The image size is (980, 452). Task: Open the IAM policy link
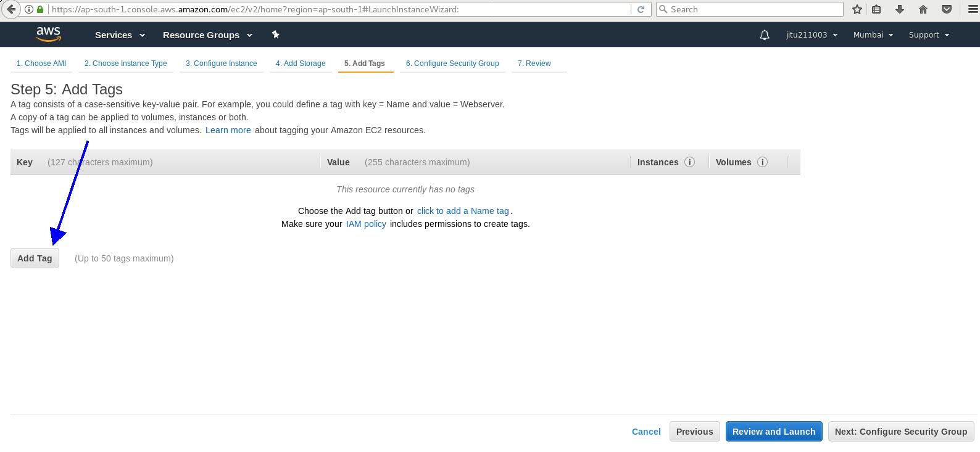click(366, 224)
